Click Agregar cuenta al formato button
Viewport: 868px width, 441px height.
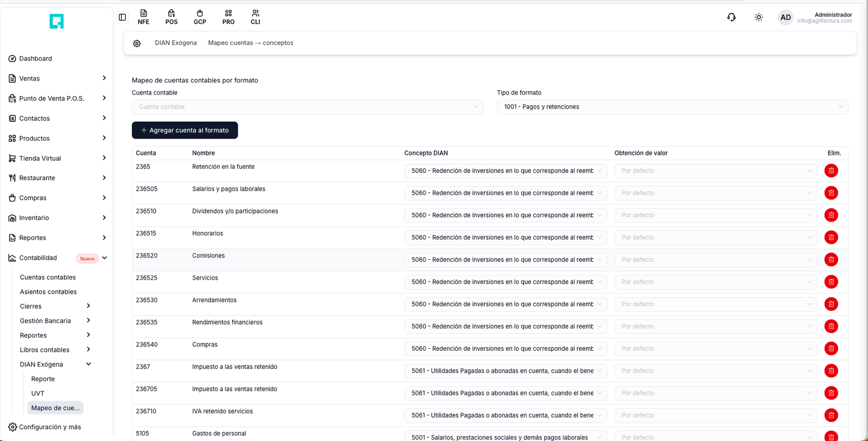[185, 130]
